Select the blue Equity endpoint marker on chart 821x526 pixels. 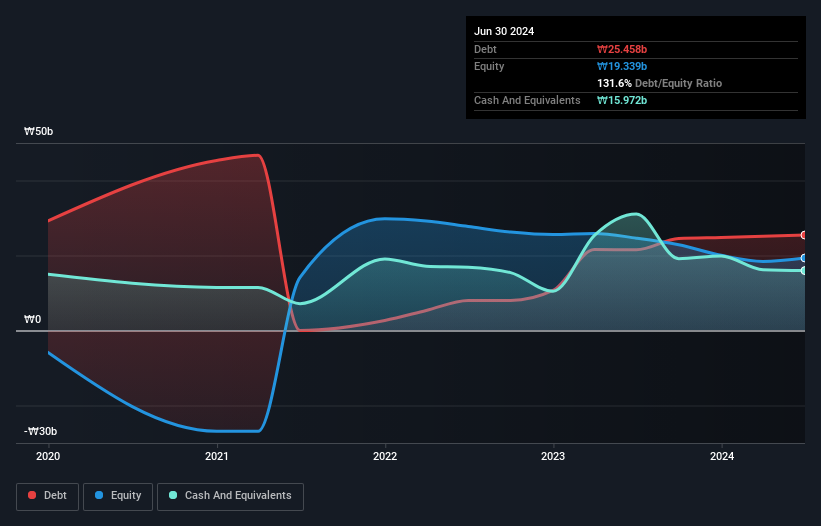(x=804, y=258)
